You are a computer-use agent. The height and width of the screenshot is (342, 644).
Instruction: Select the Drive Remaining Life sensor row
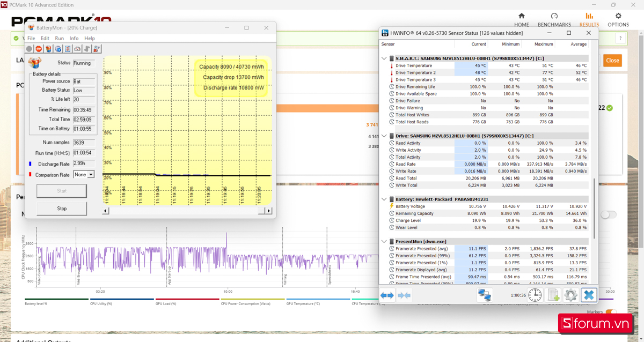coord(488,86)
